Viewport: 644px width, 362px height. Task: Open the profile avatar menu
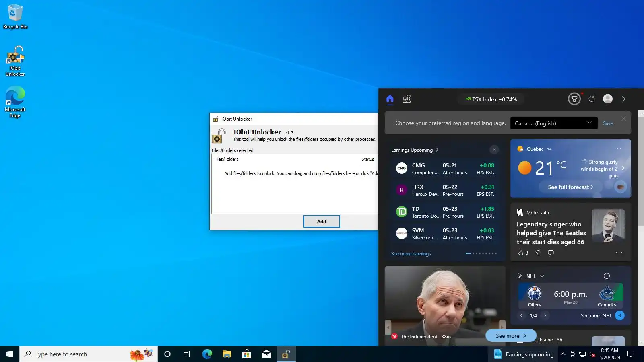tap(608, 99)
